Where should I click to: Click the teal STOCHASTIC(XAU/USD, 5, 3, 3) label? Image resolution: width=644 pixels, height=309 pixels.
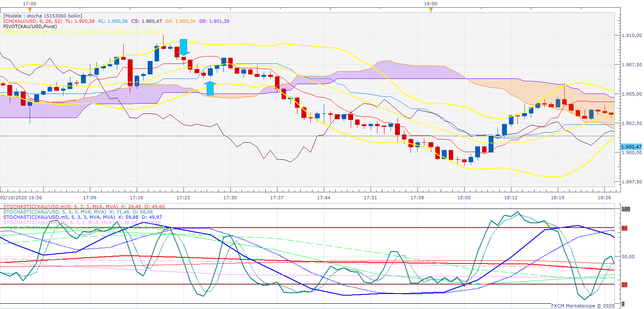click(x=55, y=212)
